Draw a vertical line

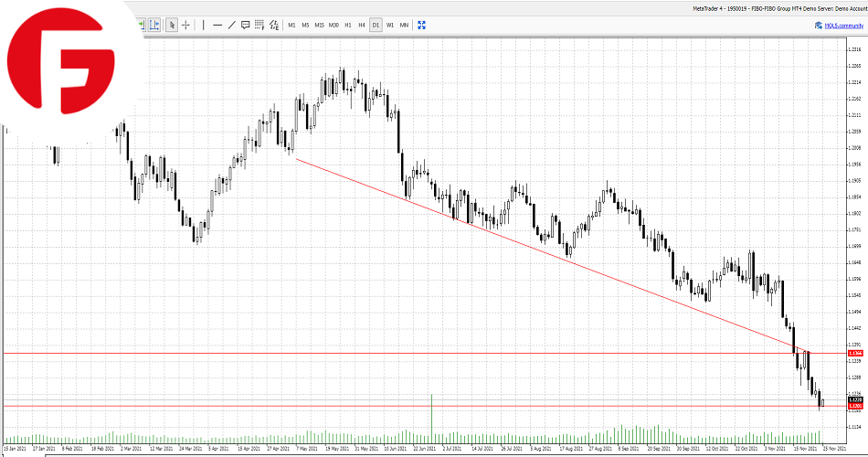(203, 25)
